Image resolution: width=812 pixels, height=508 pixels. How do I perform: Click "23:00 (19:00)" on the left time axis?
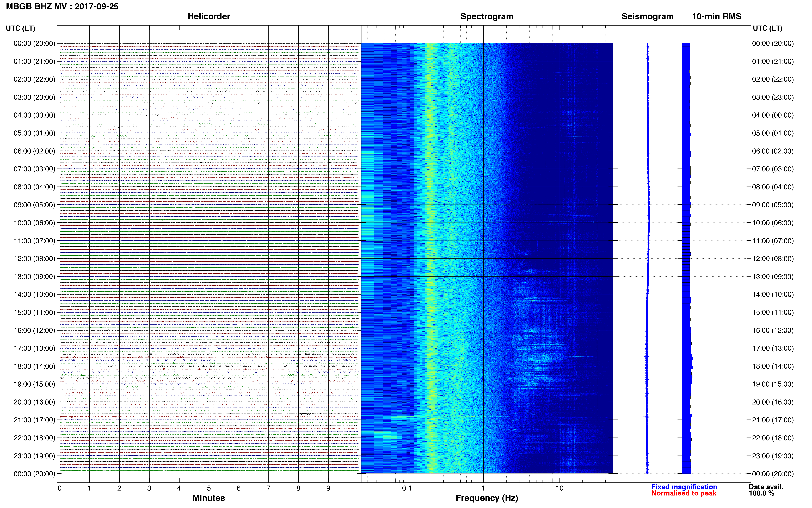click(x=34, y=456)
